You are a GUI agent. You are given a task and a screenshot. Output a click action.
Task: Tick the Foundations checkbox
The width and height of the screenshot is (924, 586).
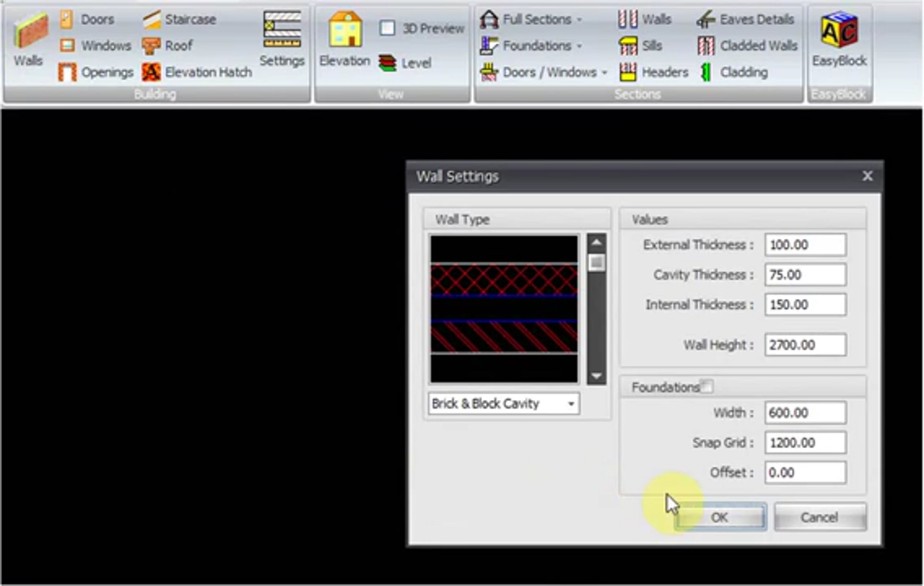tap(707, 386)
